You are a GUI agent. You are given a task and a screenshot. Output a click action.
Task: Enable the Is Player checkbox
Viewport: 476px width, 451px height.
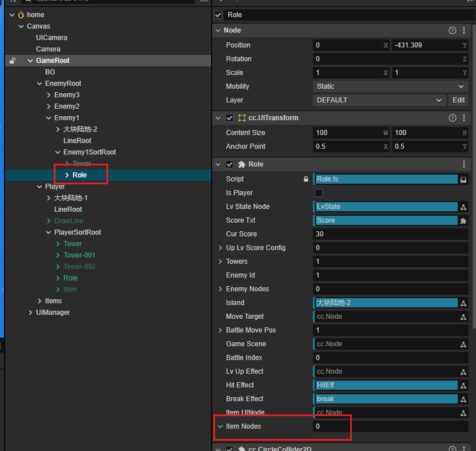[x=319, y=193]
